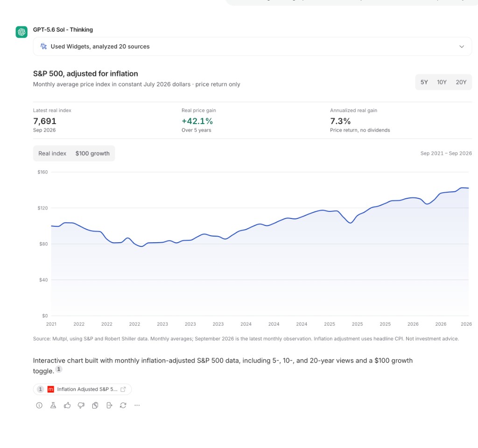Viewport: 478px width, 448px height.
Task: Open the superscript citation 1 after 'toggle.'
Action: tap(59, 370)
